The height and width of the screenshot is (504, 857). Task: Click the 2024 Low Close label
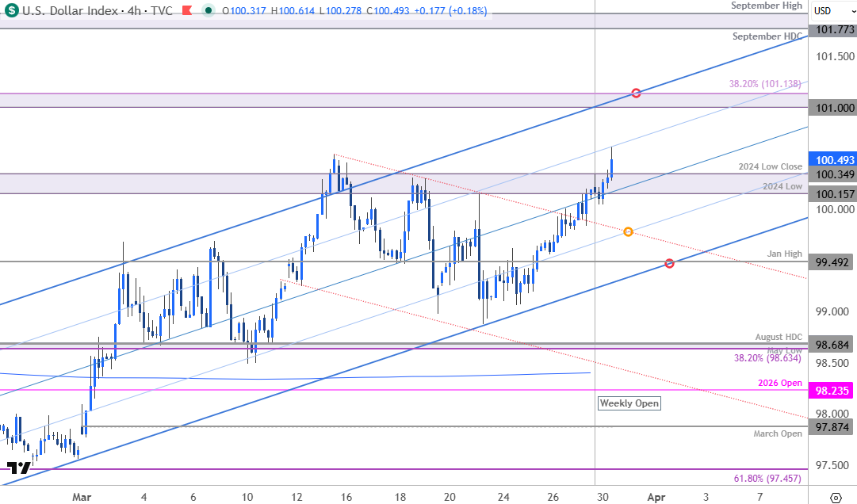(x=770, y=166)
